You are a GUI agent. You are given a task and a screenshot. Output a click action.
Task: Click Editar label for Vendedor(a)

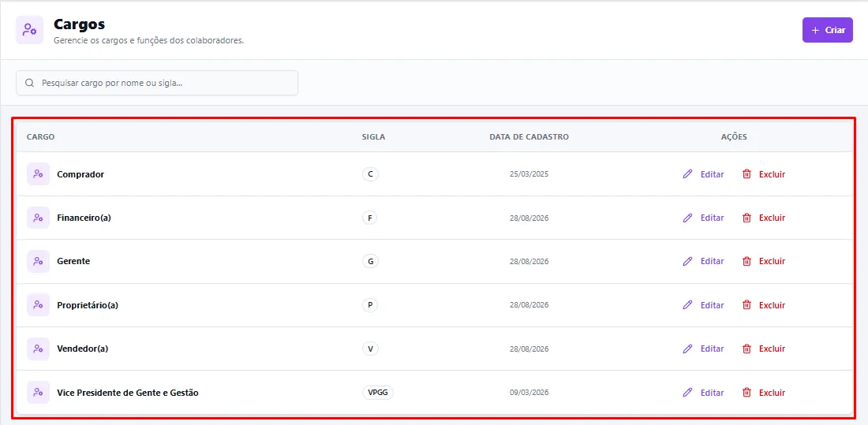point(712,349)
